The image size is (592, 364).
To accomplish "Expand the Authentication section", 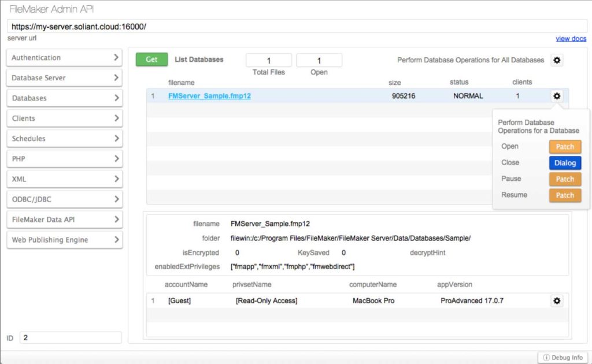I will [x=64, y=57].
